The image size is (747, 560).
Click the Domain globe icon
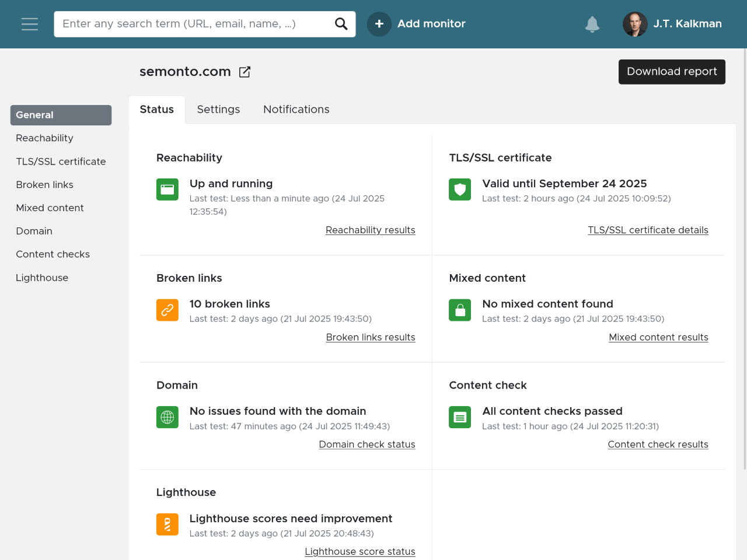tap(167, 417)
